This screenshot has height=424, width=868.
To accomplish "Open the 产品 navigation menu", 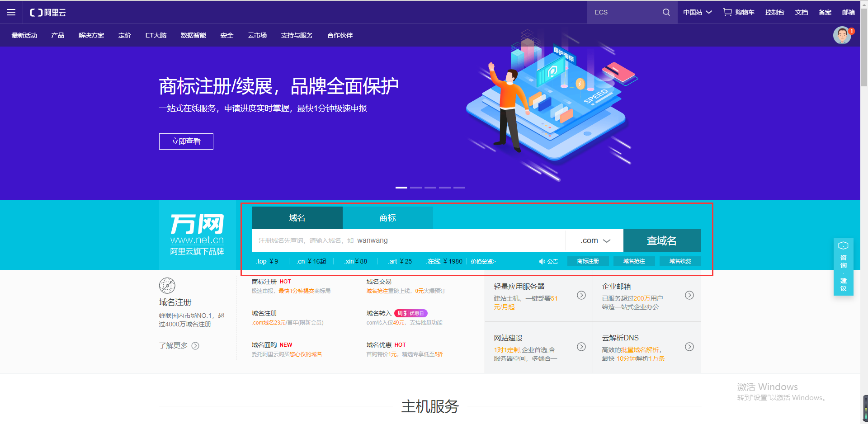I will coord(58,35).
